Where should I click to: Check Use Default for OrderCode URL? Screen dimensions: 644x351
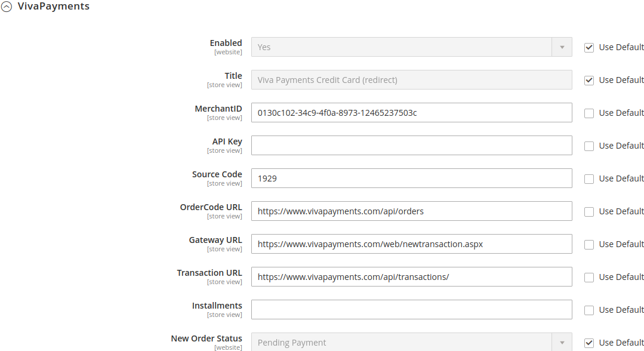(x=589, y=212)
